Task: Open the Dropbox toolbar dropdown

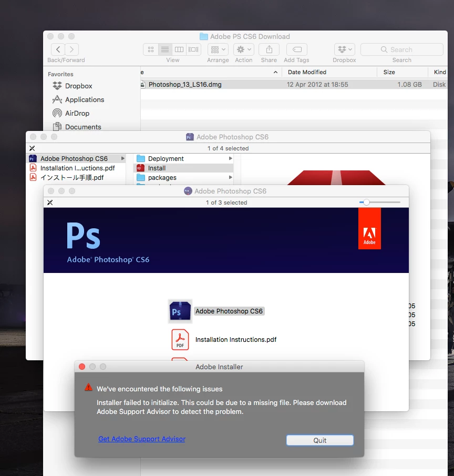Action: (x=345, y=49)
